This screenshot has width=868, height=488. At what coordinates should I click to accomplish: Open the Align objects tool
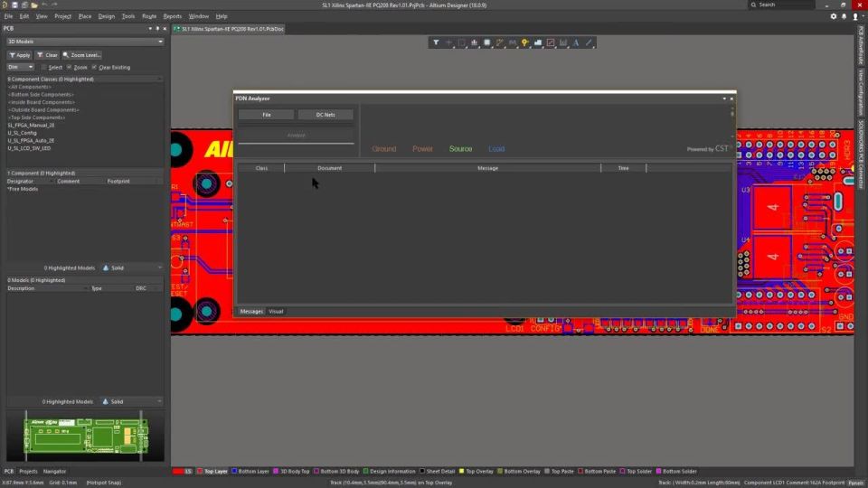[475, 42]
